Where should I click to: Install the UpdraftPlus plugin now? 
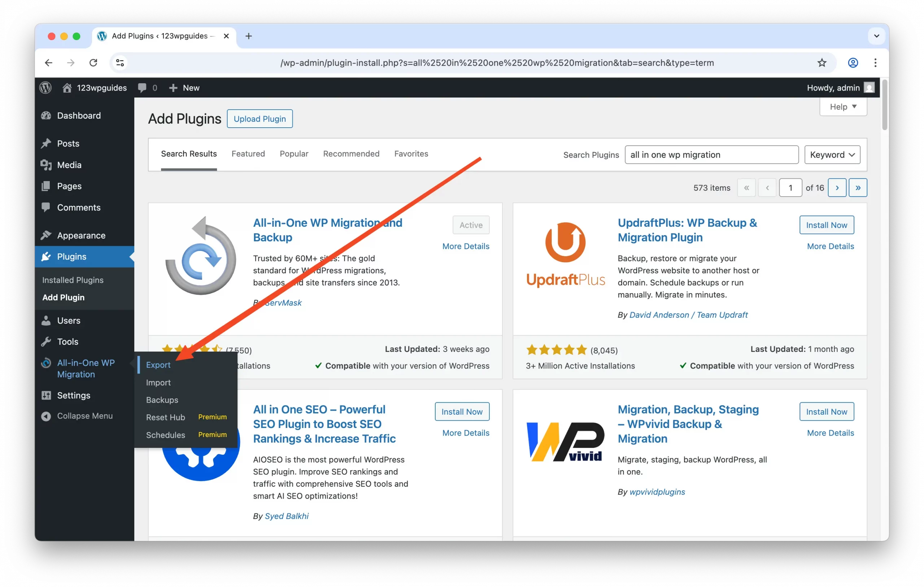(x=826, y=225)
